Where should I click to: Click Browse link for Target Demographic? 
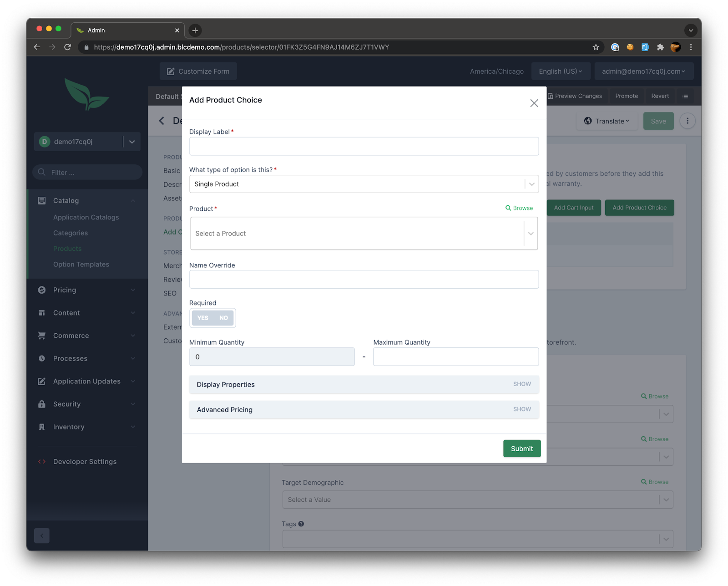[x=655, y=482]
